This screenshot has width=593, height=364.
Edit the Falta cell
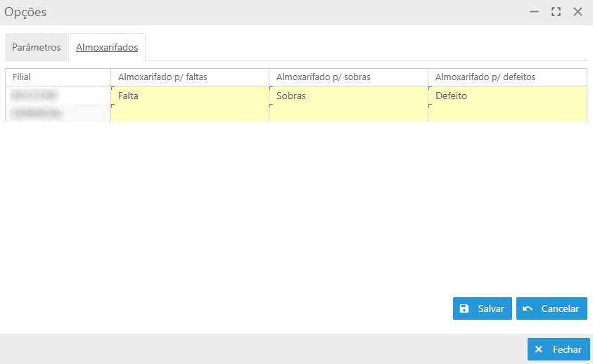click(x=190, y=96)
